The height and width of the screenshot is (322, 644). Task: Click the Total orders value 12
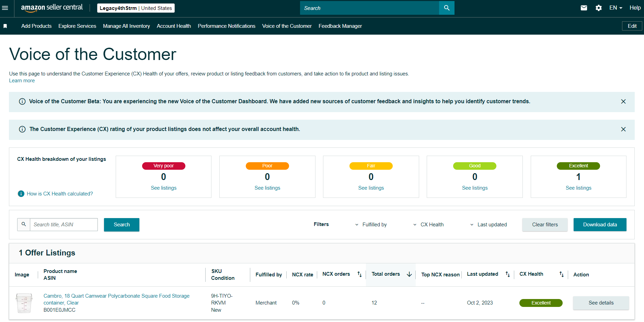coord(374,303)
